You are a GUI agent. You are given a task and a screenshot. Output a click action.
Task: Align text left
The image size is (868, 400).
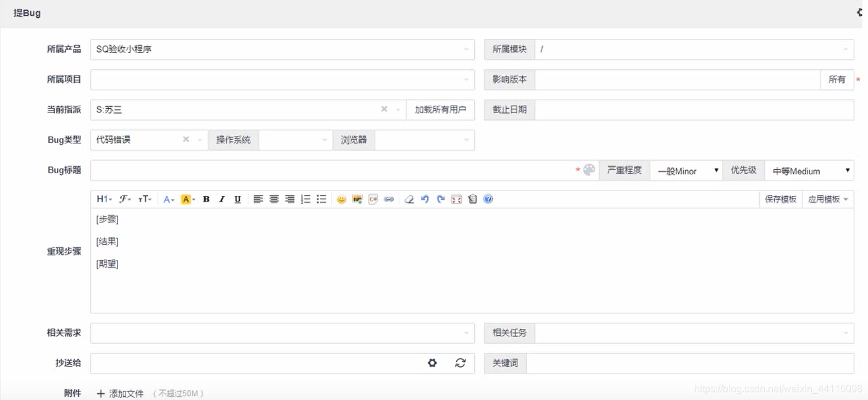click(258, 199)
